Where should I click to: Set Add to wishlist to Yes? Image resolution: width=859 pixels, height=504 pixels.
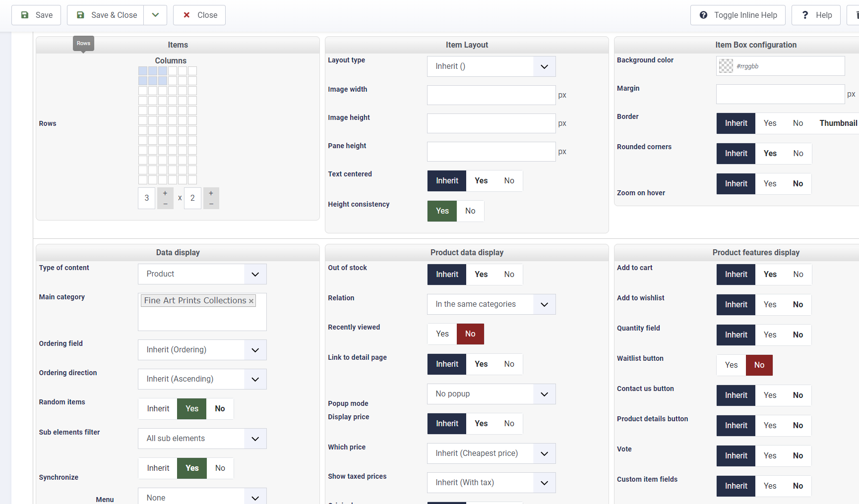click(x=770, y=305)
